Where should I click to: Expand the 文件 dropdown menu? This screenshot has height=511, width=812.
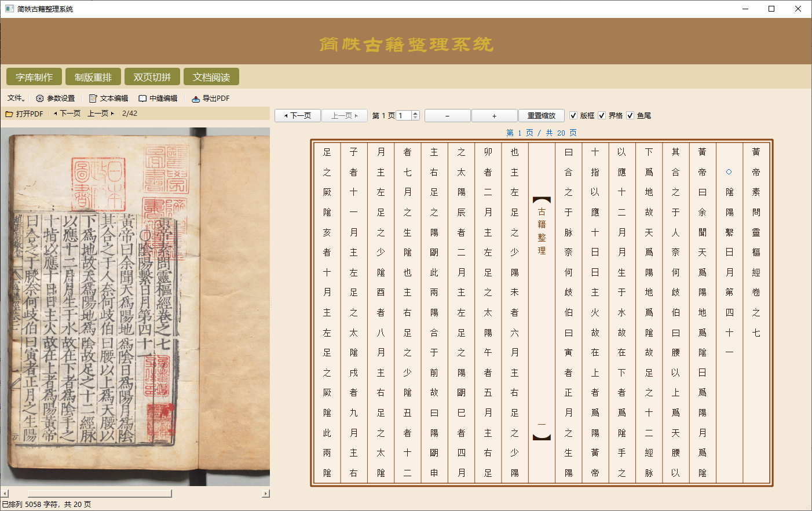click(16, 98)
